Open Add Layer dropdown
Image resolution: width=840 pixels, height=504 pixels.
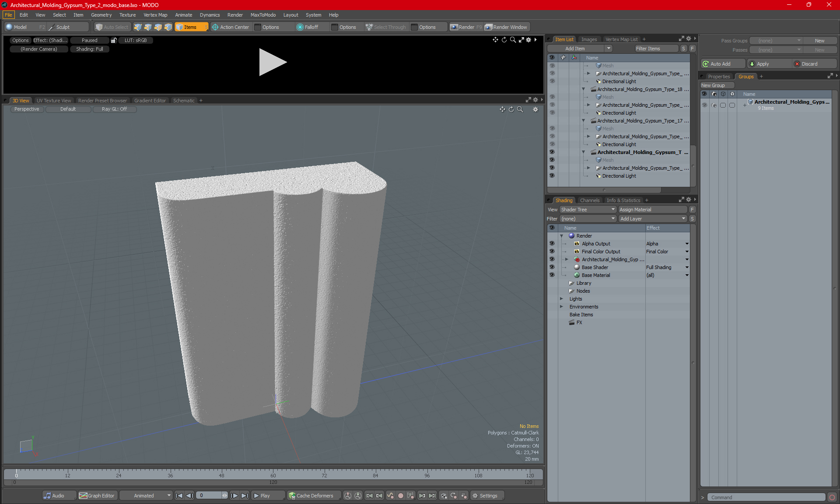click(653, 219)
